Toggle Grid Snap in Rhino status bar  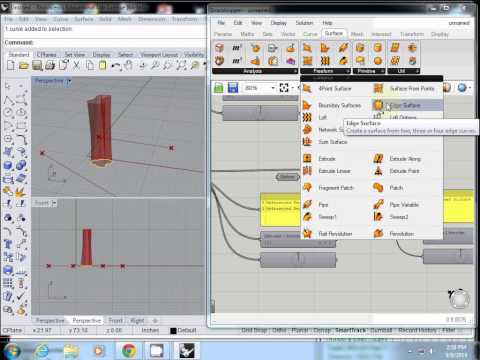pos(255,330)
